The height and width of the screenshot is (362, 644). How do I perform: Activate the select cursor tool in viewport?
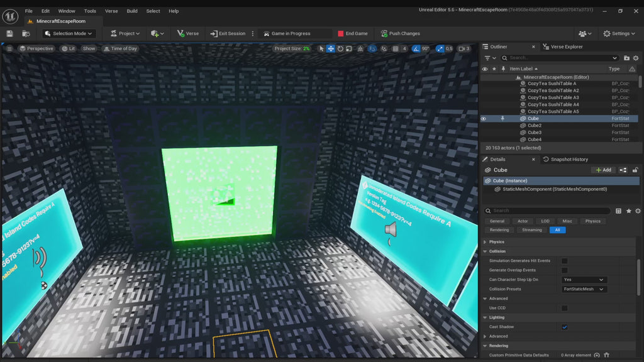321,48
